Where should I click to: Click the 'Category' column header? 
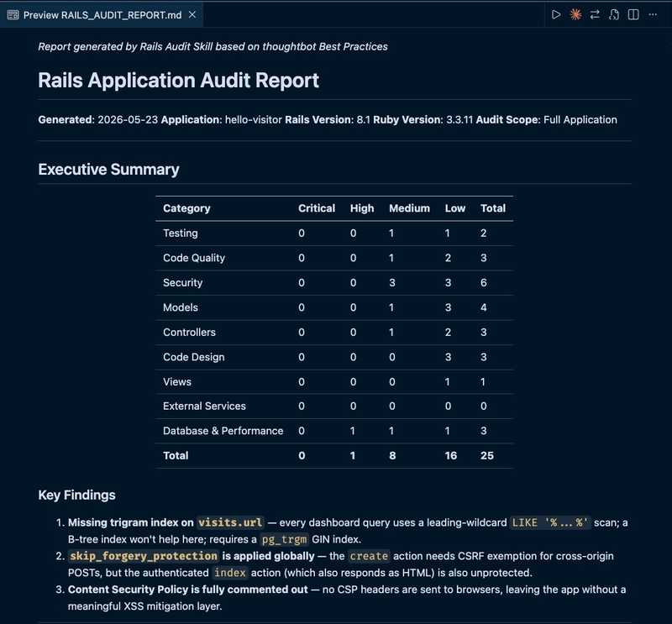186,208
